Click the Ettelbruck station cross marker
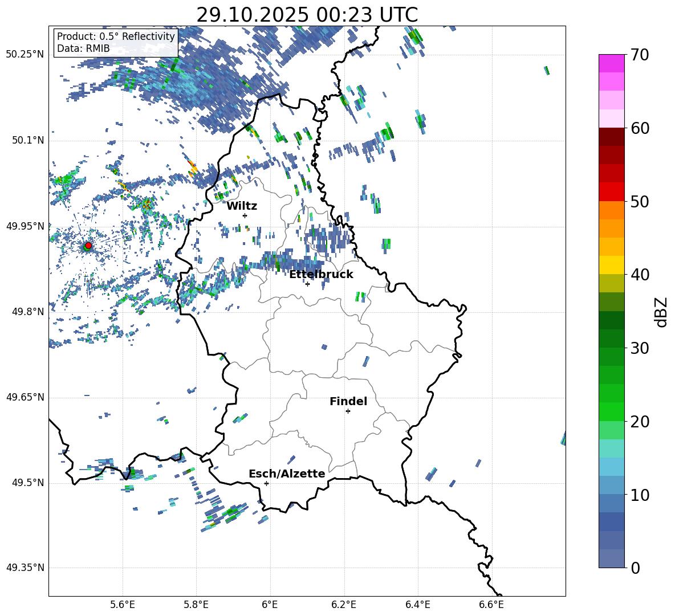This screenshot has height=616, width=675. (307, 284)
